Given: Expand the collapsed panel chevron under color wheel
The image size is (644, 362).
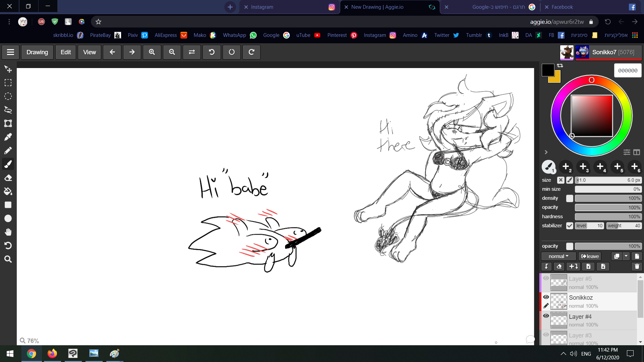Looking at the screenshot, I should (546, 152).
